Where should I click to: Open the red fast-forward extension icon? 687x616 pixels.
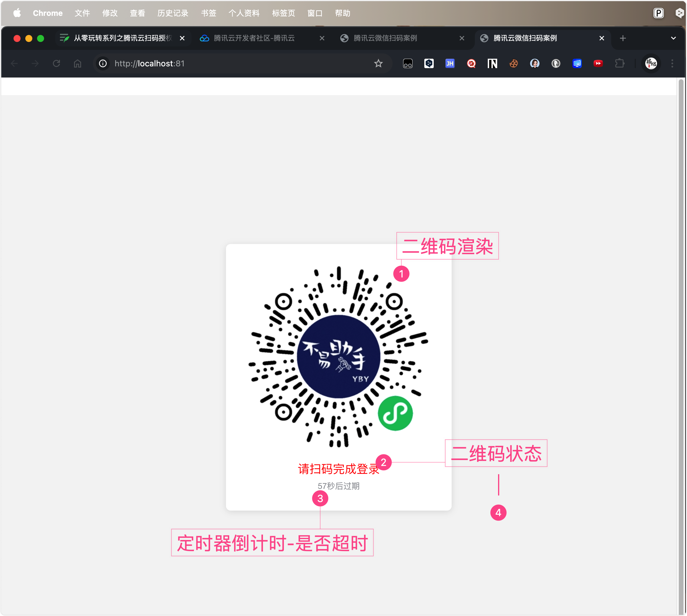pyautogui.click(x=598, y=64)
